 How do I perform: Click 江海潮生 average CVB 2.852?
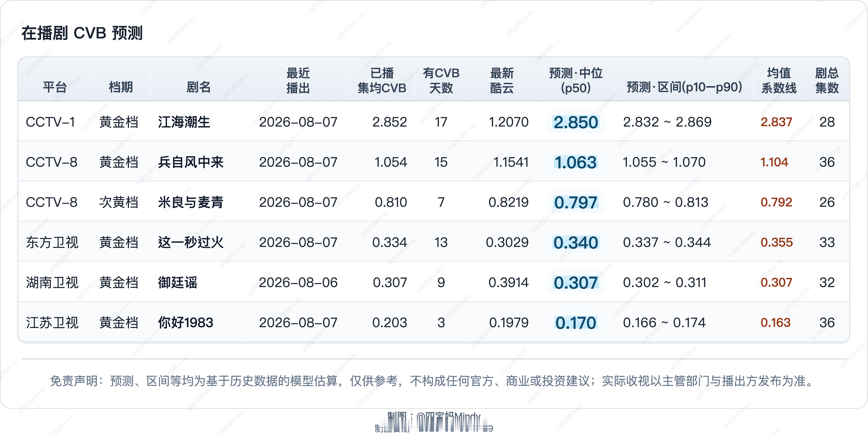(390, 122)
